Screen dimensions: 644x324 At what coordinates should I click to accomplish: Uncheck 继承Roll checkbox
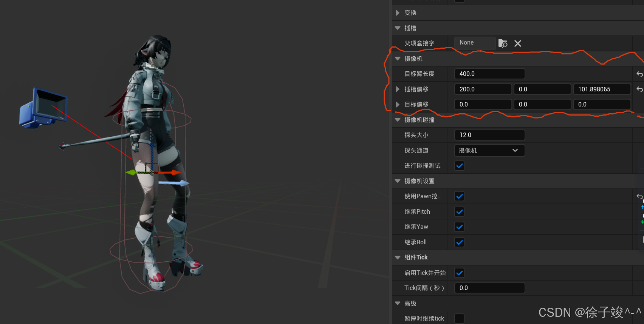460,242
